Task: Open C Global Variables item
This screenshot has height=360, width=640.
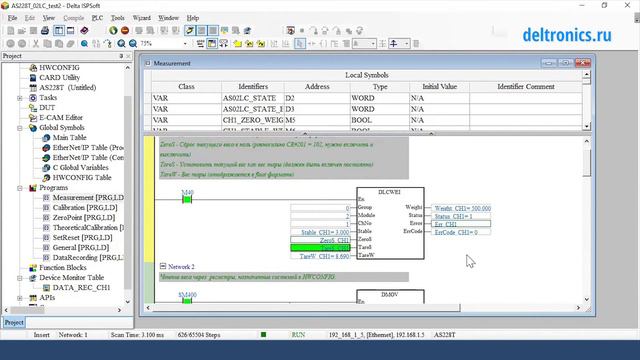Action: point(80,168)
